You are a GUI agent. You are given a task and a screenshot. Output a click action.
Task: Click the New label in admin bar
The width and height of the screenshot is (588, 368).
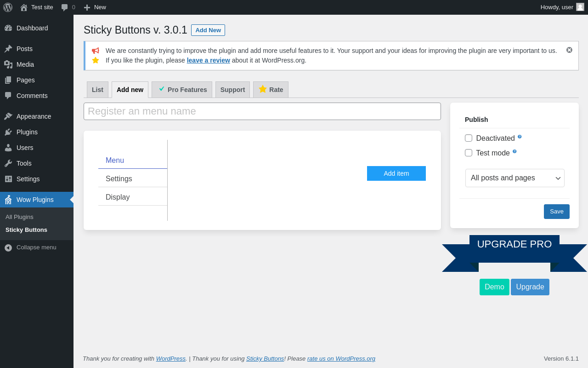pos(100,7)
